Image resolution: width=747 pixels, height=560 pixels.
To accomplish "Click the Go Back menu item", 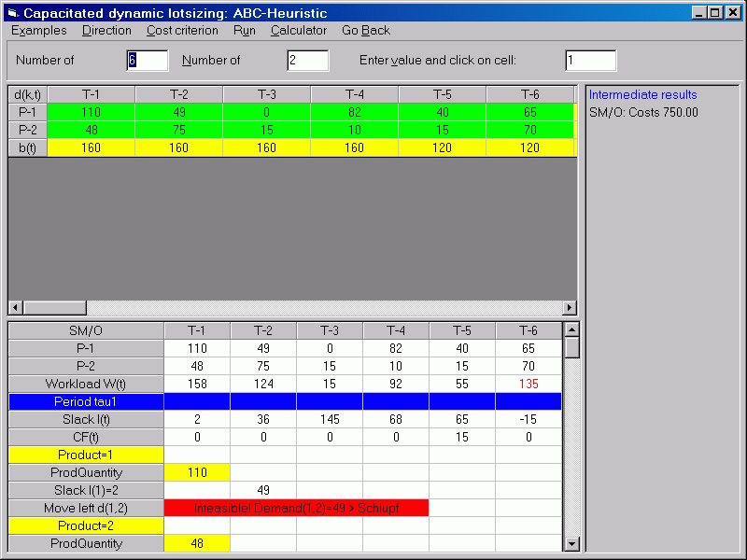I will pos(366,31).
